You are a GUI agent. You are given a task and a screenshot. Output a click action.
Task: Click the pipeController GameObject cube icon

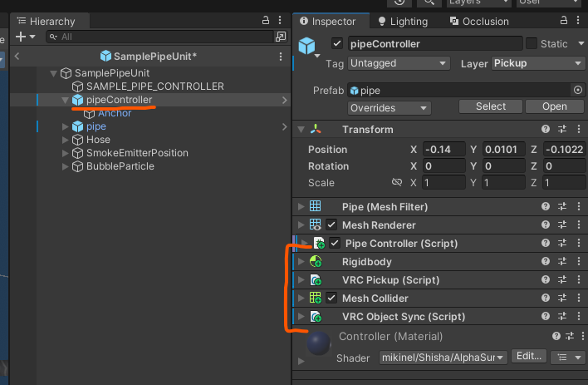coord(306,46)
